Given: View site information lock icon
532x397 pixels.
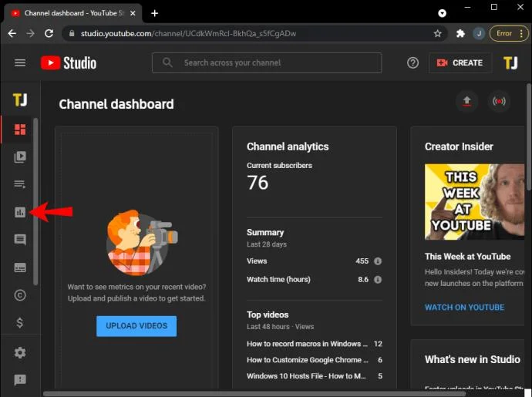Looking at the screenshot, I should click(72, 33).
